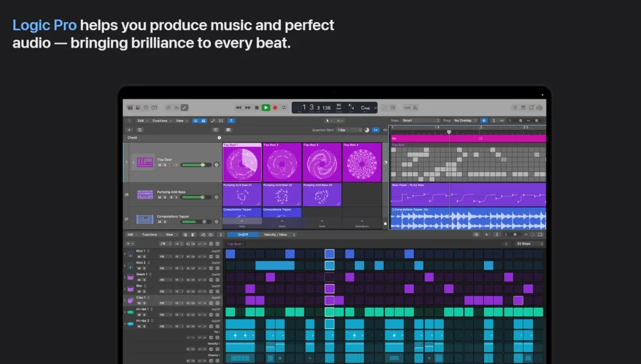
Task: Open the pointer tool menu
Action: (328, 121)
